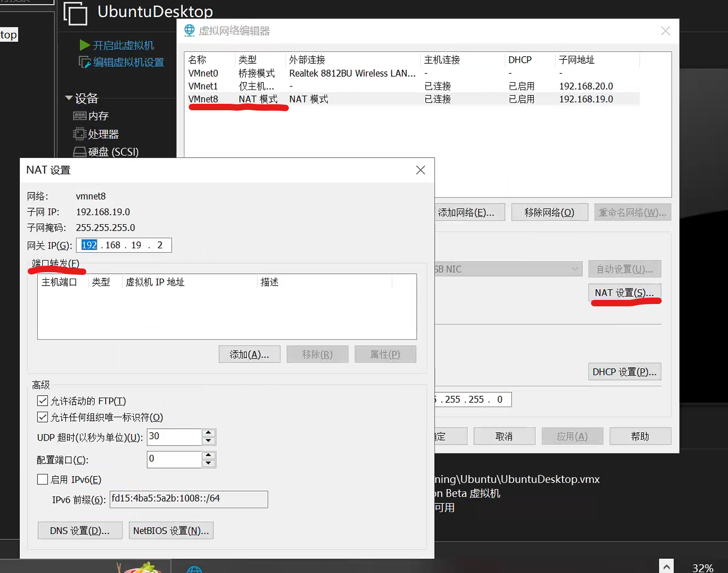Image resolution: width=728 pixels, height=573 pixels.
Task: Click the edit virtual machine settings icon
Action: (x=84, y=62)
